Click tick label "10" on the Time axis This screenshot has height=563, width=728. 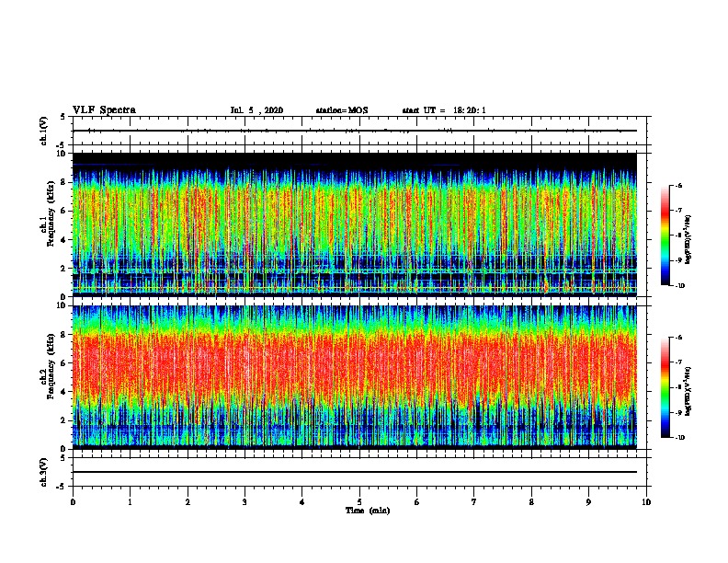click(x=646, y=502)
